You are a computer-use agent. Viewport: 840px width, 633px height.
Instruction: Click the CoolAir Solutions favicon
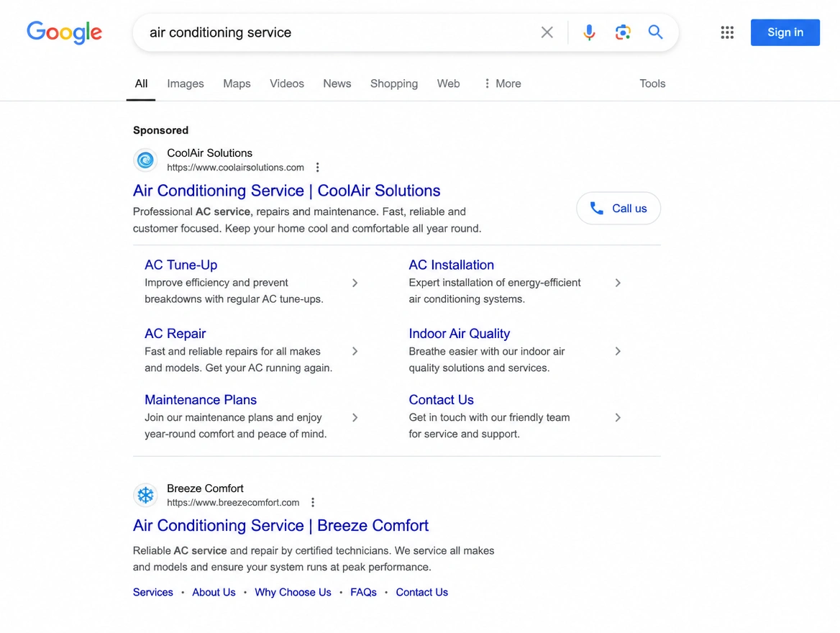pos(145,160)
